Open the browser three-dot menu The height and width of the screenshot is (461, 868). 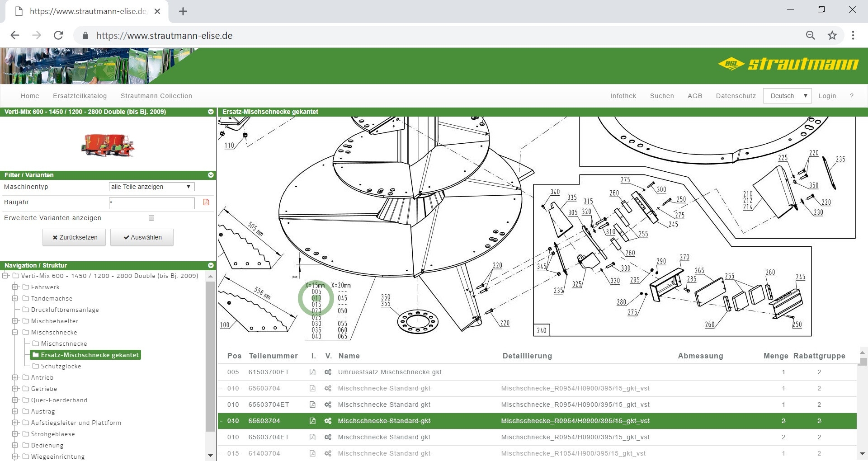(853, 35)
